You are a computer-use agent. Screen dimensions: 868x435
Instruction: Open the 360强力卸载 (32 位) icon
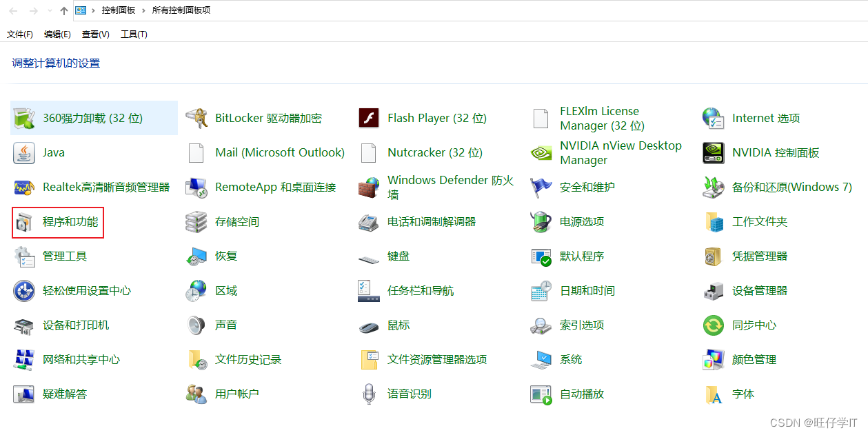[x=24, y=118]
